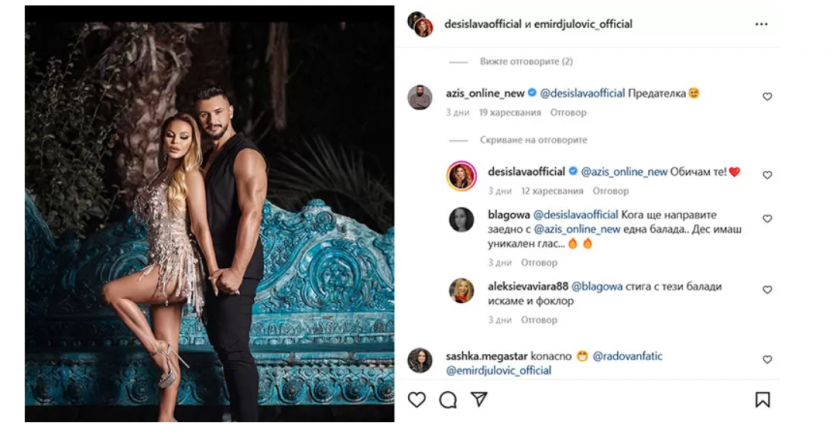The image size is (840, 440).
Task: Share the post via paper plane icon
Action: coord(479,400)
